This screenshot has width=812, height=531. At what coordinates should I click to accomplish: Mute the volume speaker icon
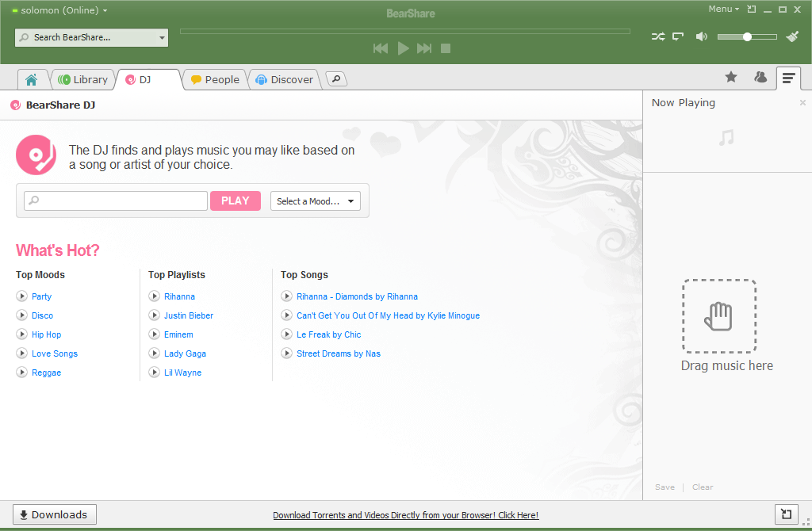(x=702, y=36)
